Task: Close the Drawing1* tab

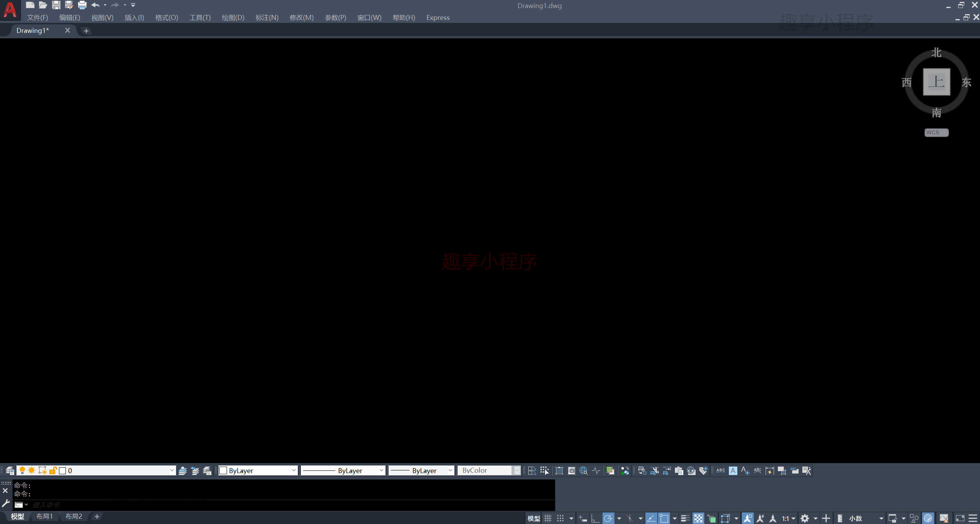Action: tap(67, 30)
